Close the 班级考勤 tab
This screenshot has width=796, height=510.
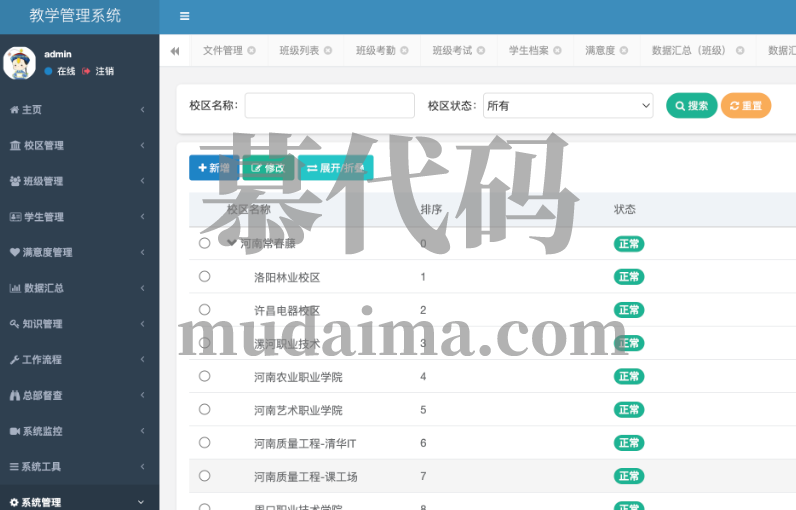click(x=404, y=51)
